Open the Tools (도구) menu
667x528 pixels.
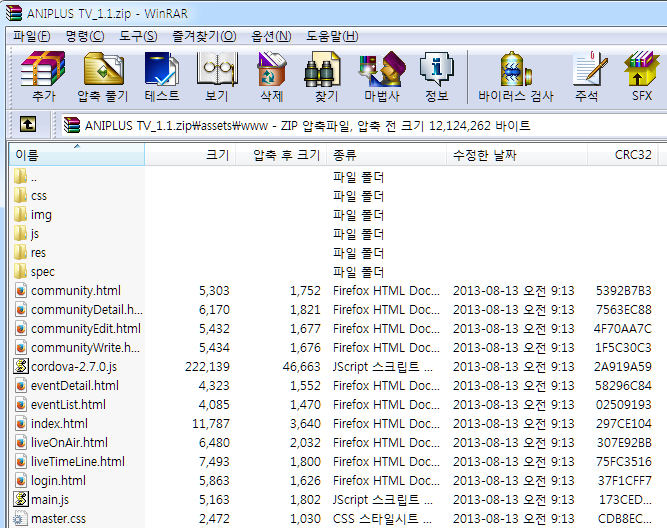138,36
